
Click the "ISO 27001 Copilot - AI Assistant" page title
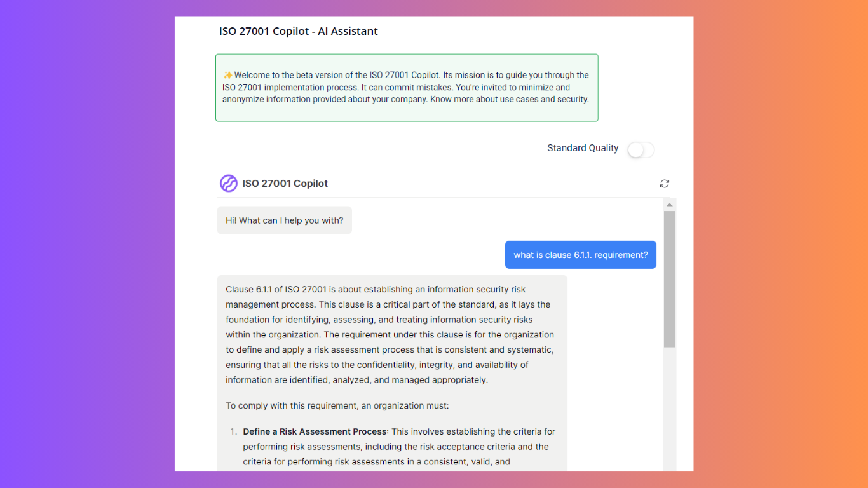(298, 31)
